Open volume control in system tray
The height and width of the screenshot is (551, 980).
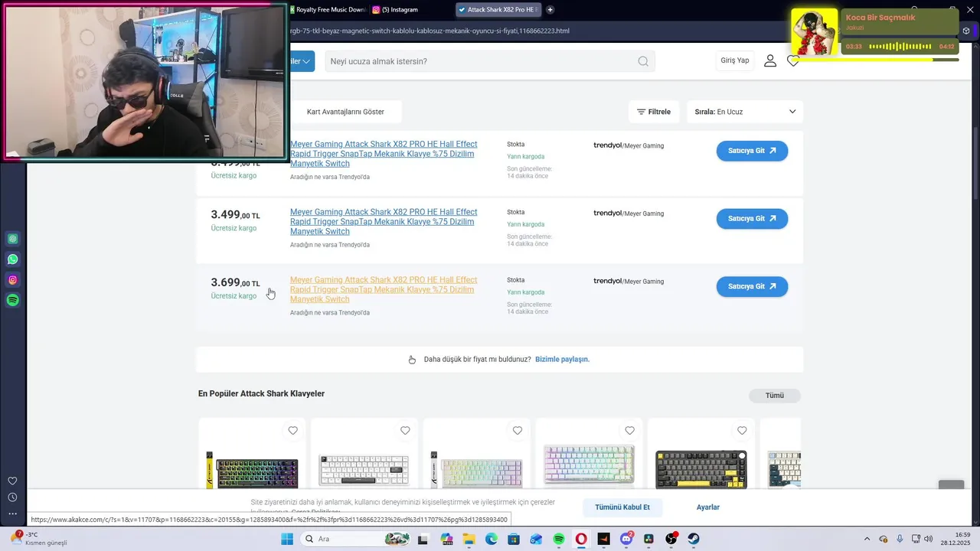[928, 539]
